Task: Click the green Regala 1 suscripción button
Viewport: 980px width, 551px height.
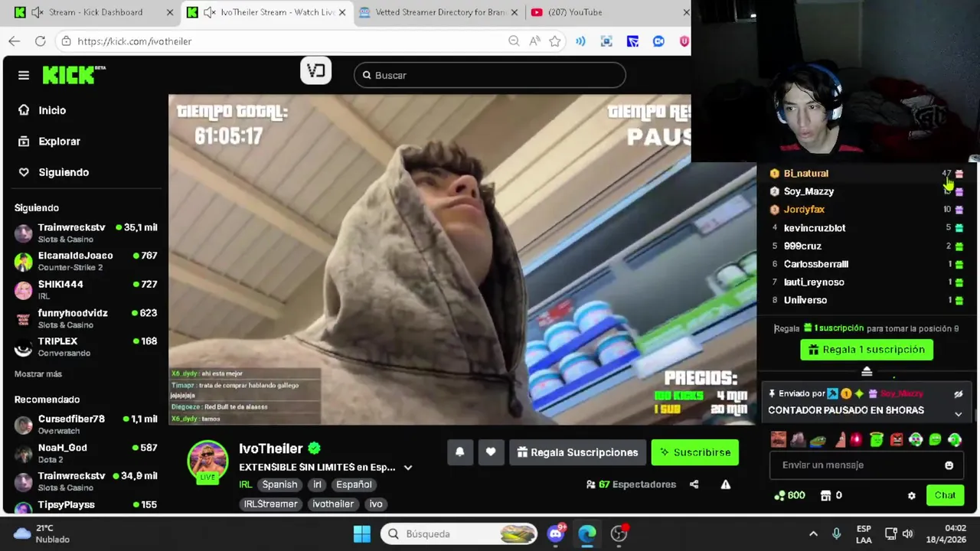Action: pos(867,350)
